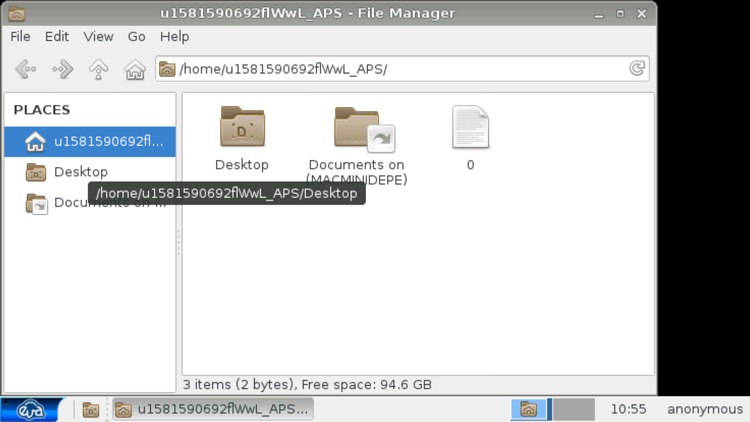Open Documents on... in the Places sidebar
Image resolution: width=750 pixels, height=422 pixels.
click(x=90, y=203)
